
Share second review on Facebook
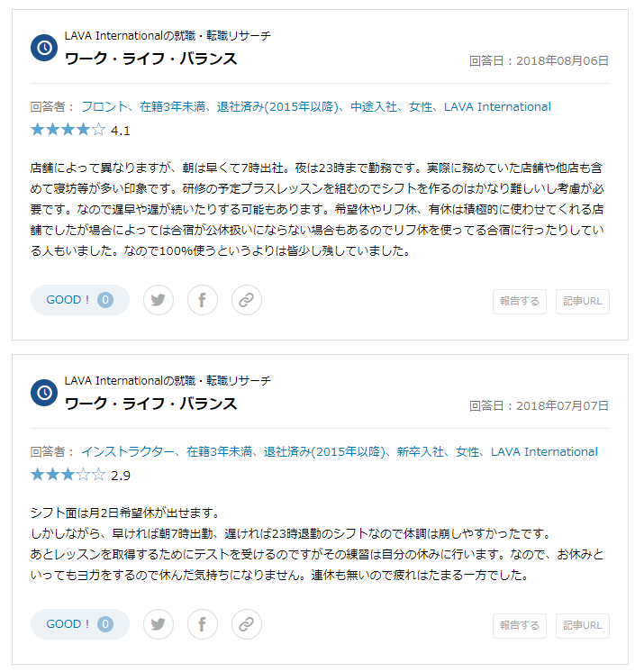pyautogui.click(x=203, y=624)
